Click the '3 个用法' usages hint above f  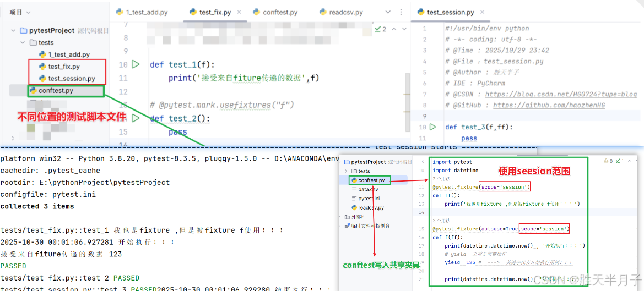(x=440, y=220)
